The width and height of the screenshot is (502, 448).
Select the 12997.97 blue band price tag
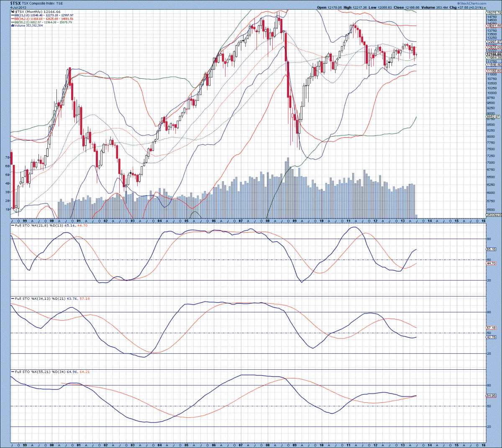494,41
